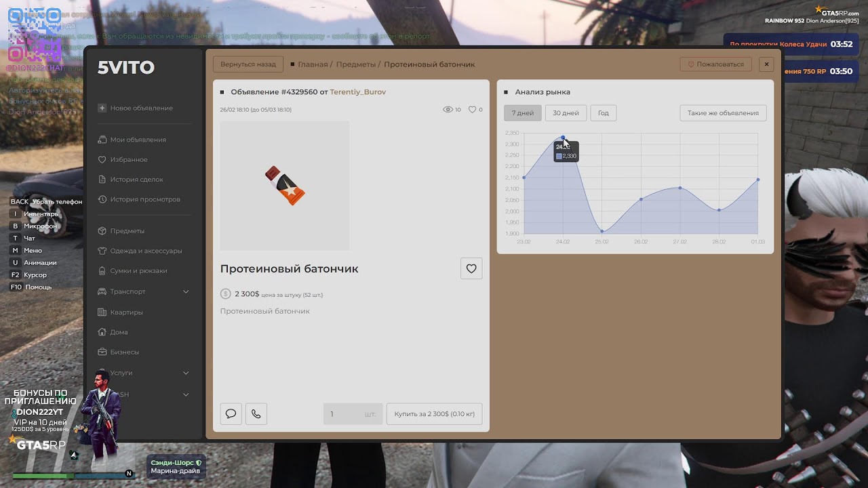Viewport: 868px width, 488px height.
Task: Open chat message with seller
Action: pos(231,413)
